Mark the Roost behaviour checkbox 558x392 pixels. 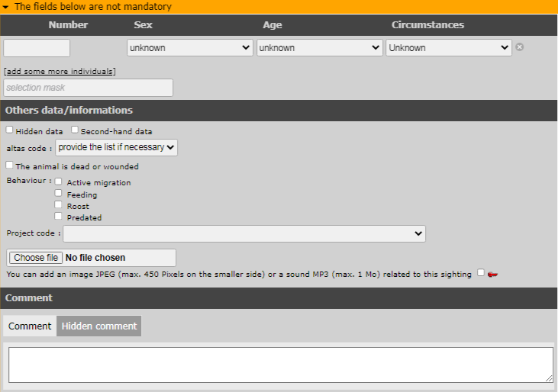click(x=59, y=204)
